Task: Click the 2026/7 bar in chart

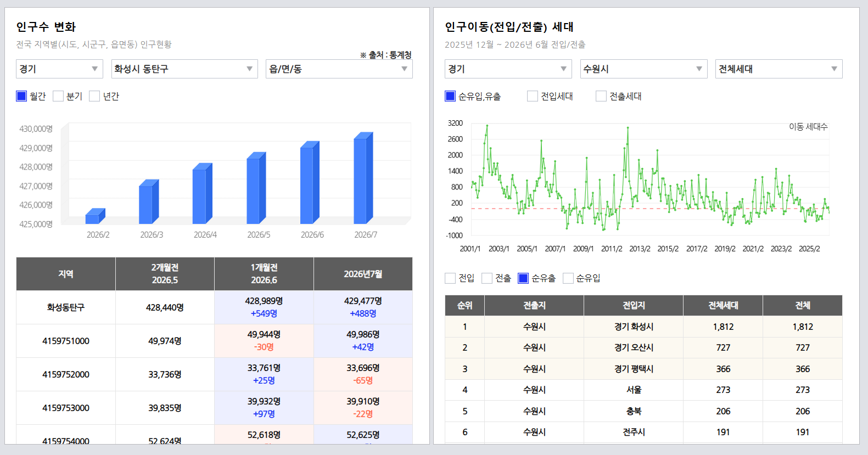Action: coord(363,178)
